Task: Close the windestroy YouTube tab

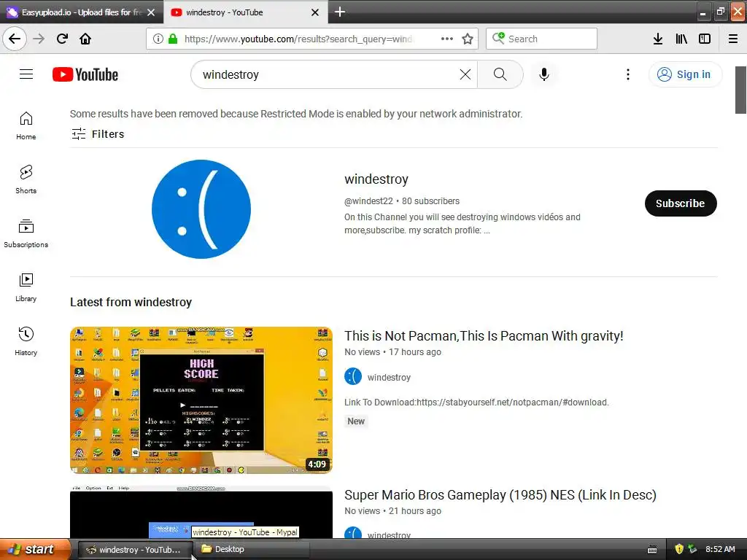Action: click(315, 12)
